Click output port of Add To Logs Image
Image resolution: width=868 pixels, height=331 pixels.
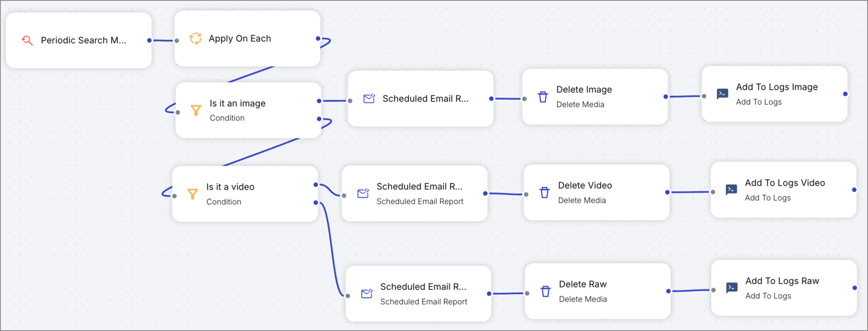845,94
